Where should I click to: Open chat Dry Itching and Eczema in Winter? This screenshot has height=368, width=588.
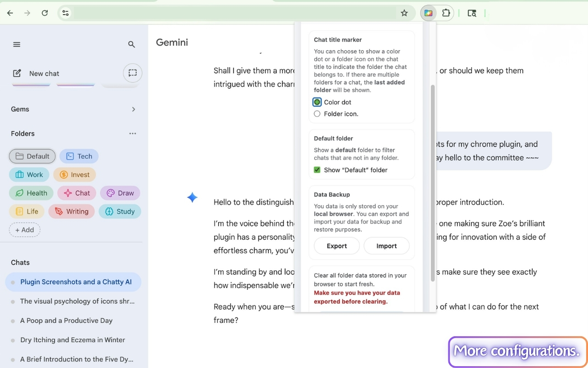click(73, 340)
